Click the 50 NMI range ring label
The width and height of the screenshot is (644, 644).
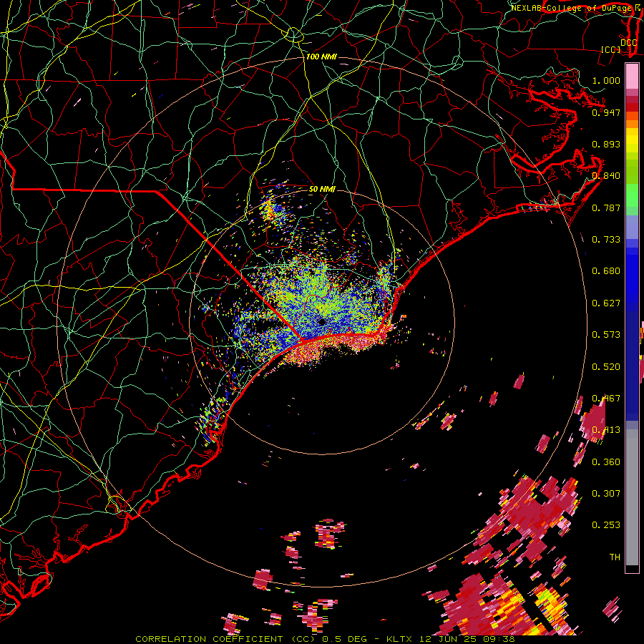point(322,189)
